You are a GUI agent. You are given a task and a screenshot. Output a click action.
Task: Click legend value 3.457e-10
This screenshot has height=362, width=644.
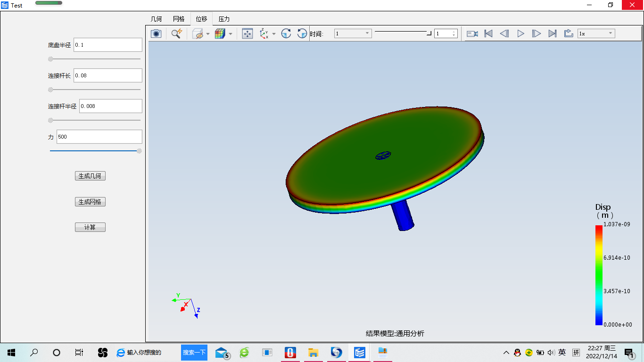click(617, 291)
